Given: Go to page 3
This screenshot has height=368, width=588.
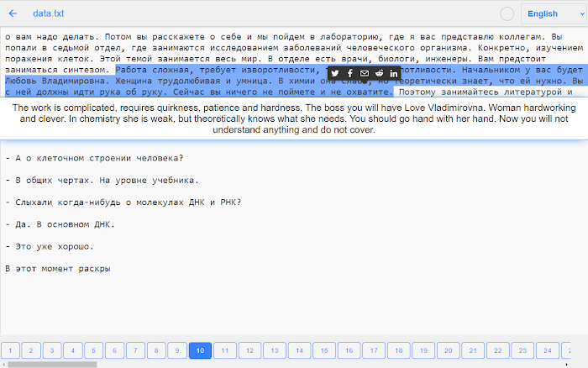Looking at the screenshot, I should tap(52, 350).
